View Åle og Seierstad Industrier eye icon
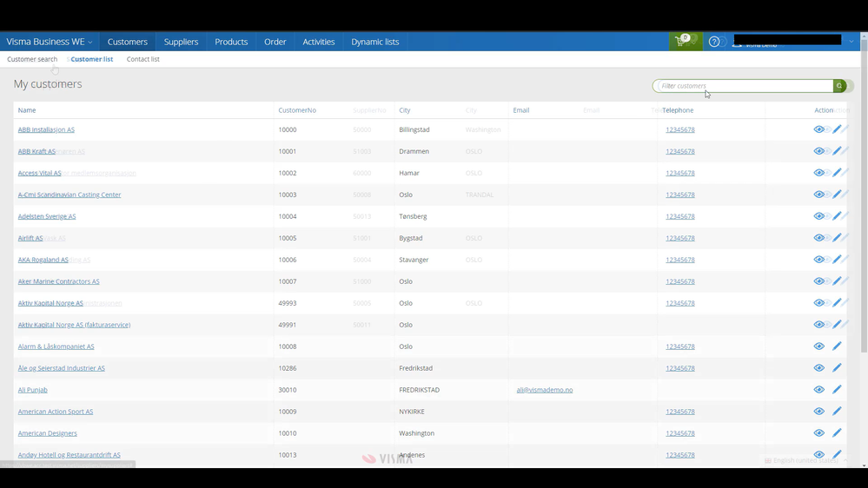The height and width of the screenshot is (488, 868). (818, 368)
